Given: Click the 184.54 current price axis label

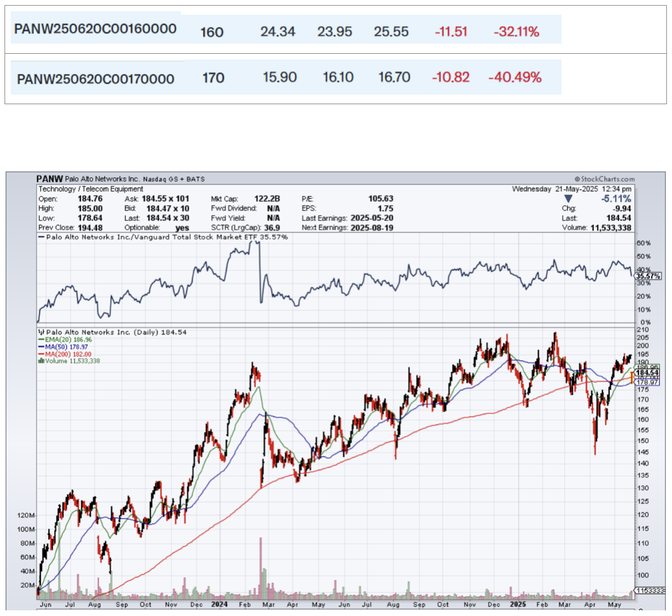Looking at the screenshot, I should click(x=647, y=373).
